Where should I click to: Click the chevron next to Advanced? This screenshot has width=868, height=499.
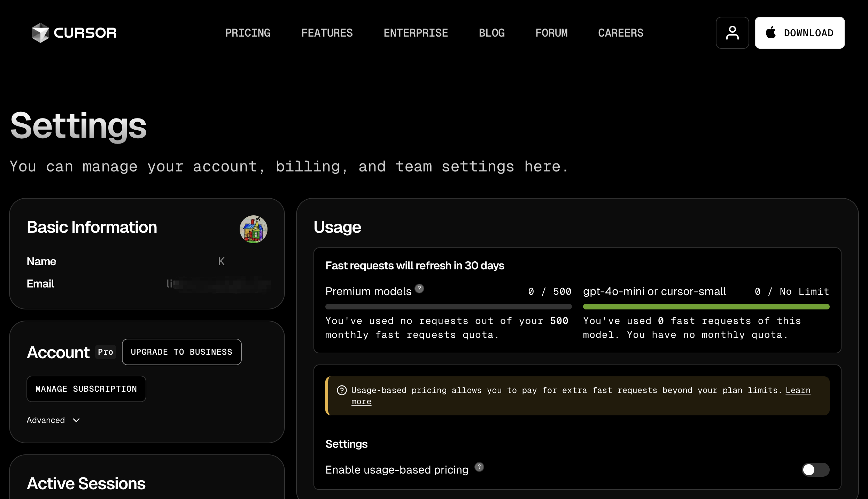tap(76, 420)
